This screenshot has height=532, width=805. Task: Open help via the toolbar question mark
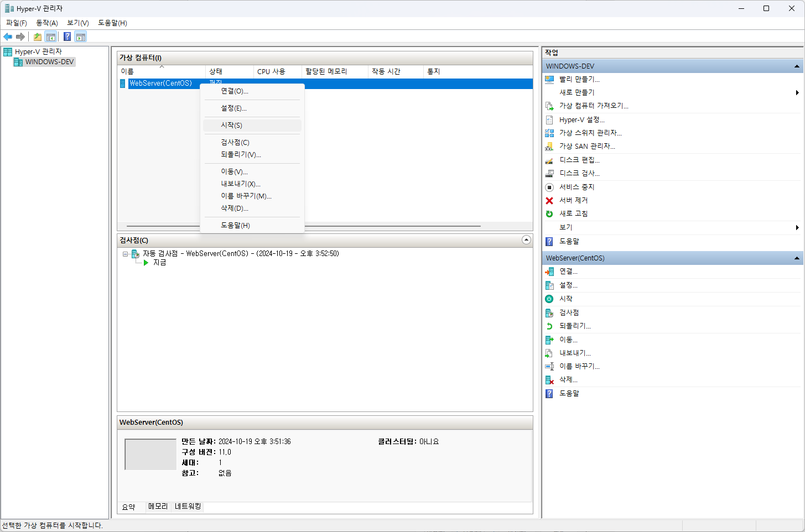coord(66,36)
